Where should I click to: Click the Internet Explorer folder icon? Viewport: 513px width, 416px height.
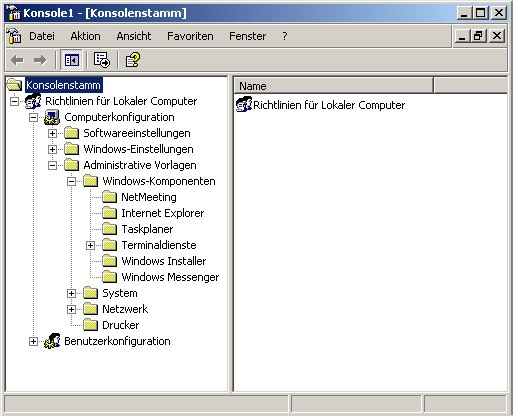coord(109,213)
